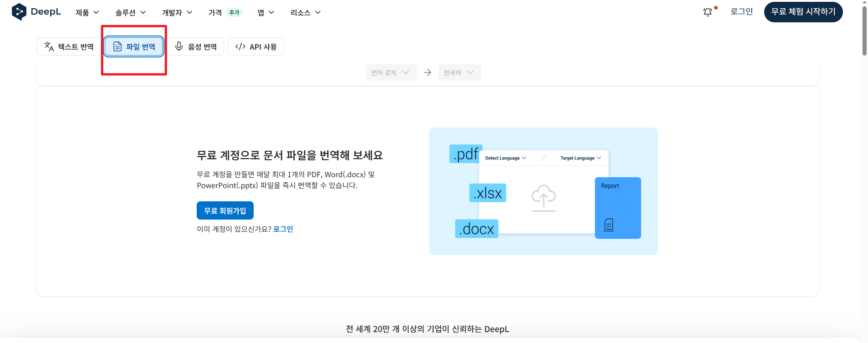
Task: Click the arrow between language selectors
Action: coord(428,72)
